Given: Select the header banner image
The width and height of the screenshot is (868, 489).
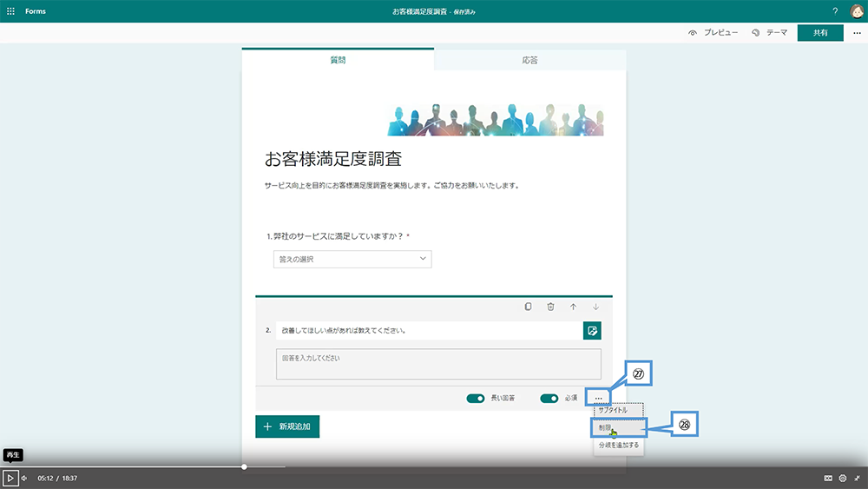Looking at the screenshot, I should 495,120.
